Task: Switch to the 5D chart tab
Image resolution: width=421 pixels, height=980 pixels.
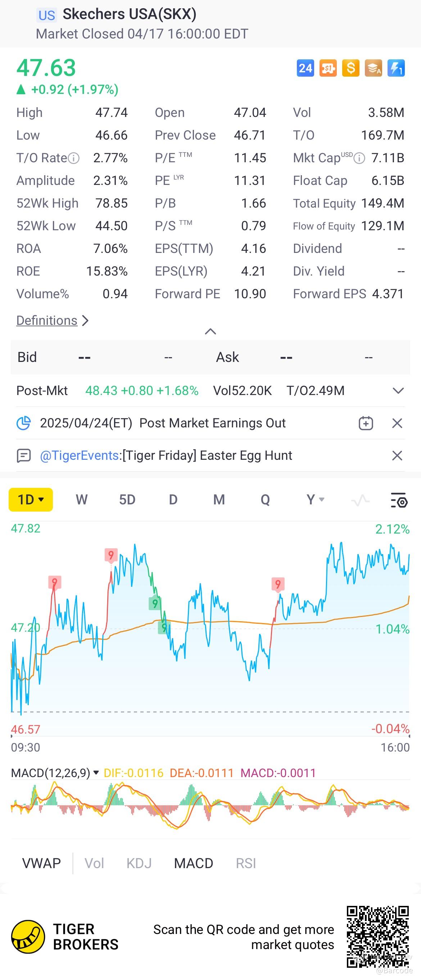Action: click(127, 499)
